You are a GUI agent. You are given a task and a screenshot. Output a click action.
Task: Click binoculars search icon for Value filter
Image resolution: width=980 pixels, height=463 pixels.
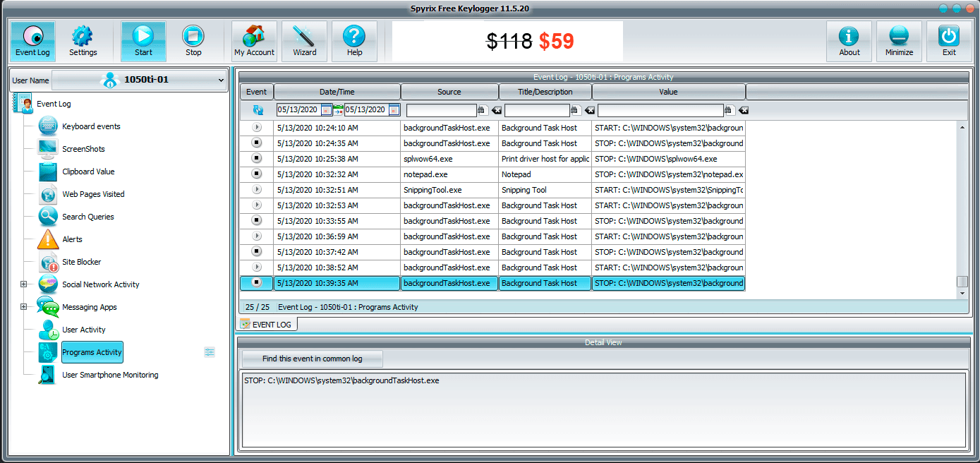730,110
